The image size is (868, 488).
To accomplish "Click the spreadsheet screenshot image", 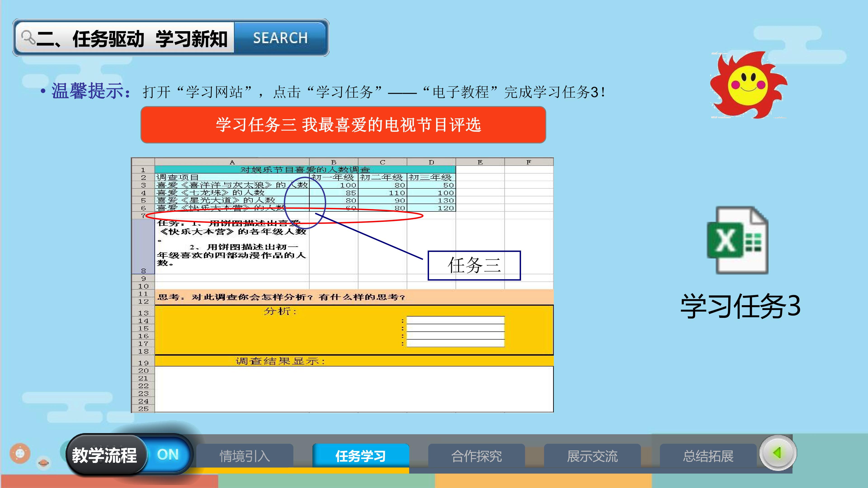I will click(x=342, y=285).
